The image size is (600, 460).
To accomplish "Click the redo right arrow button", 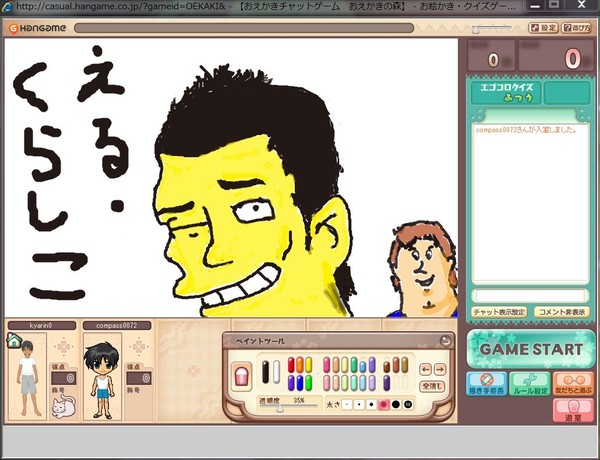I will [440, 369].
